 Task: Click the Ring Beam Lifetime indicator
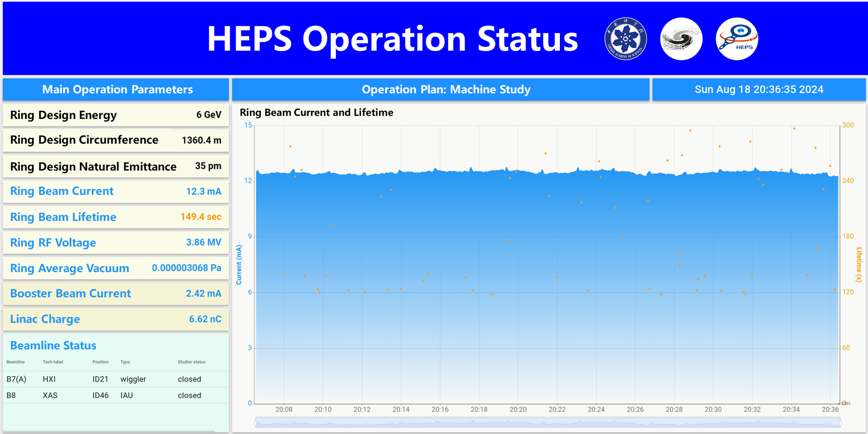[x=115, y=217]
